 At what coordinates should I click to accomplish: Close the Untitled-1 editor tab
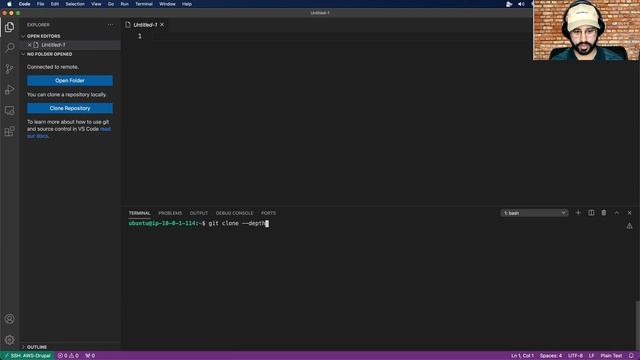point(162,25)
